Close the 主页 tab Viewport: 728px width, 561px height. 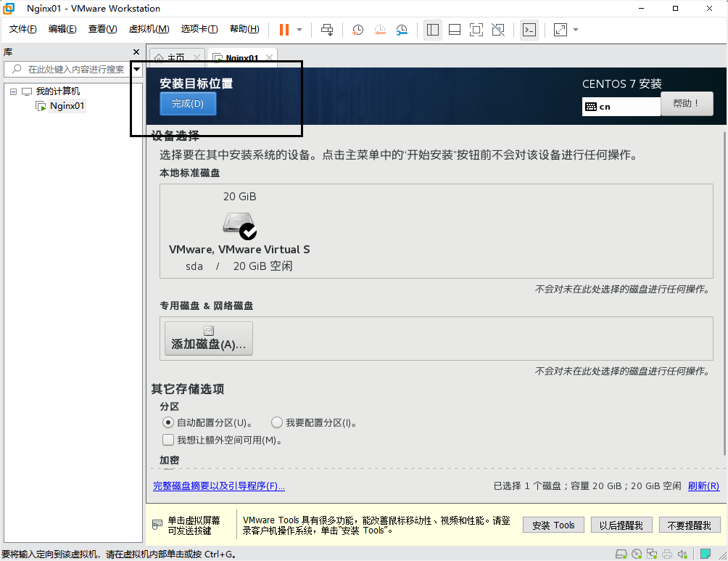click(x=197, y=57)
